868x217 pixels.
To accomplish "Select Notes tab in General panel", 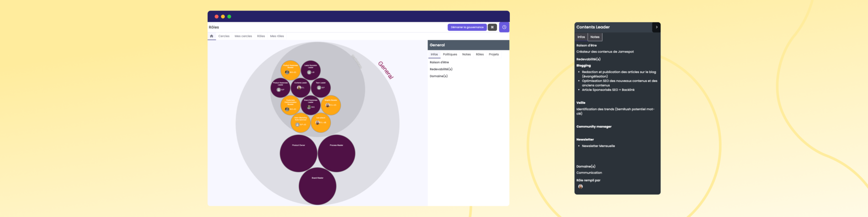I will [466, 54].
